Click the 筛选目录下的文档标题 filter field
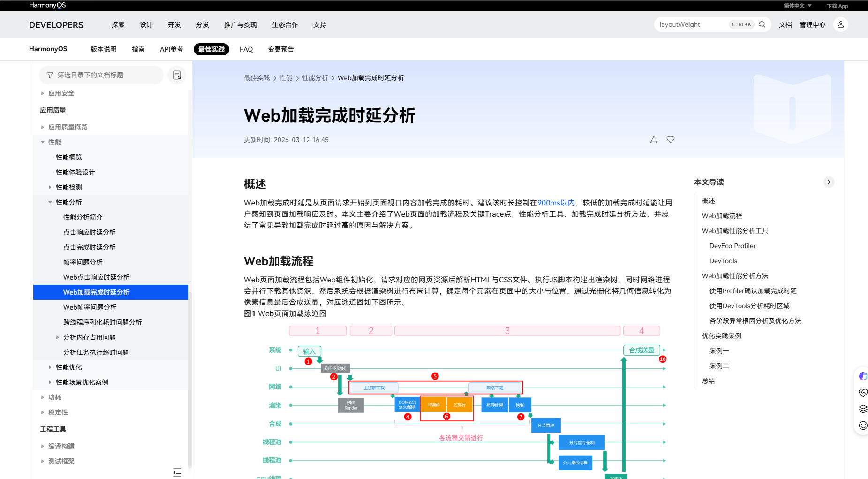Image resolution: width=868 pixels, height=479 pixels. [101, 75]
